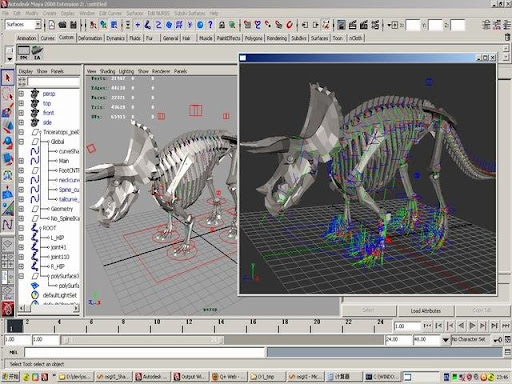Click the IPR render icon

(x=363, y=25)
